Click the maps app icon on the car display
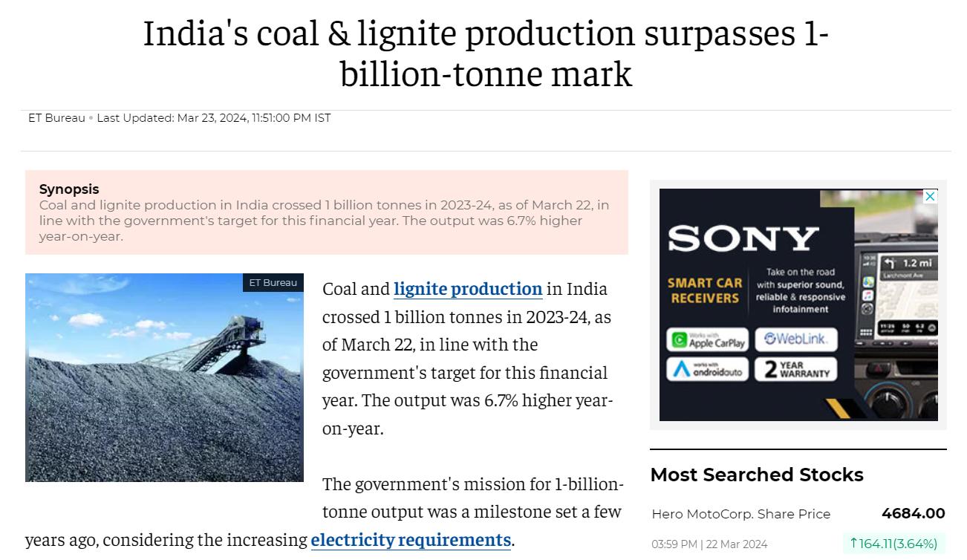The image size is (967, 560). tap(868, 282)
